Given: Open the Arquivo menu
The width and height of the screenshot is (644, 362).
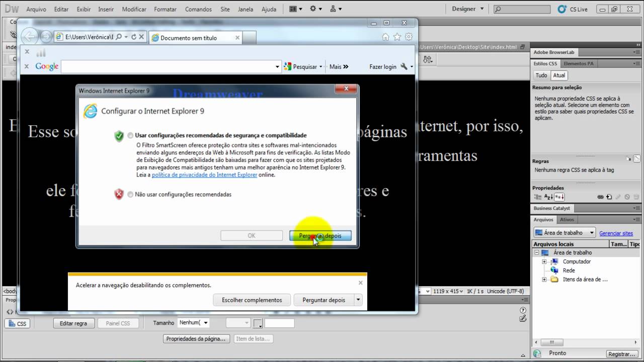Looking at the screenshot, I should (36, 9).
